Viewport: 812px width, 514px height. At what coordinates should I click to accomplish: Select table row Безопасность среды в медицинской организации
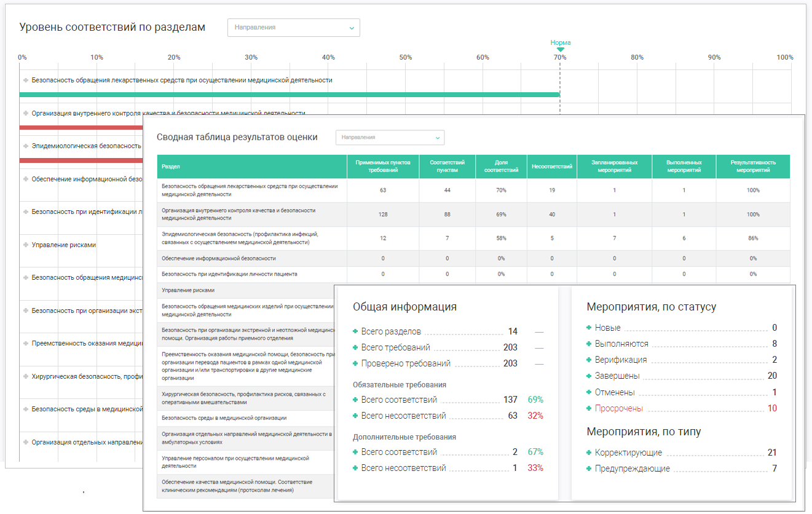click(x=246, y=418)
